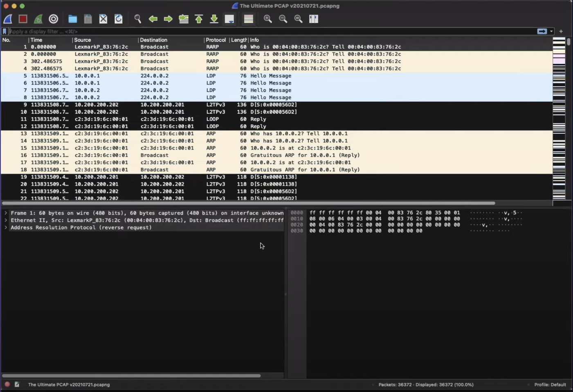Restart the current capture using the green fin
The image size is (573, 392).
click(x=38, y=19)
